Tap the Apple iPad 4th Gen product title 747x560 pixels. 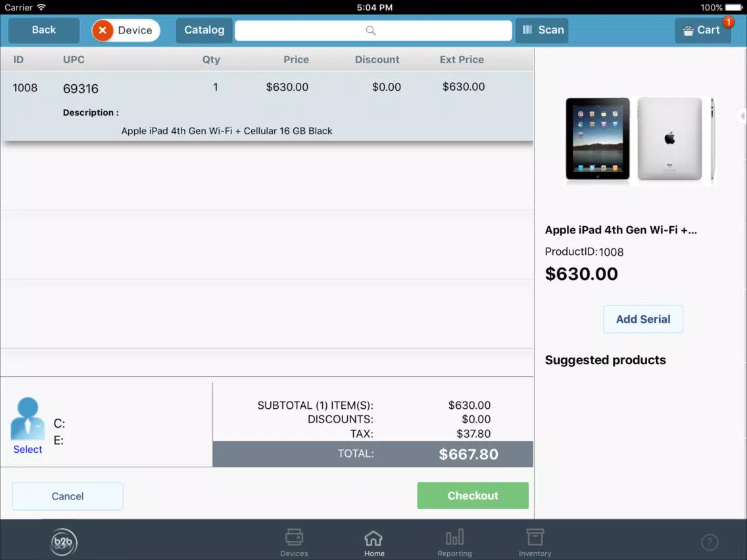coord(621,230)
